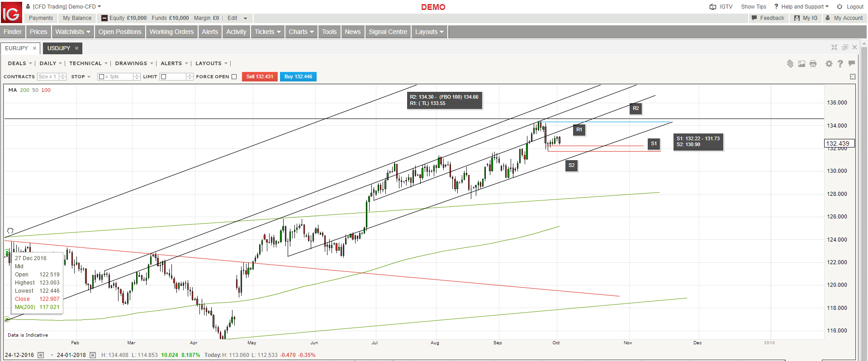Open IGTV via the television icon
This screenshot has height=361, width=868.
713,7
